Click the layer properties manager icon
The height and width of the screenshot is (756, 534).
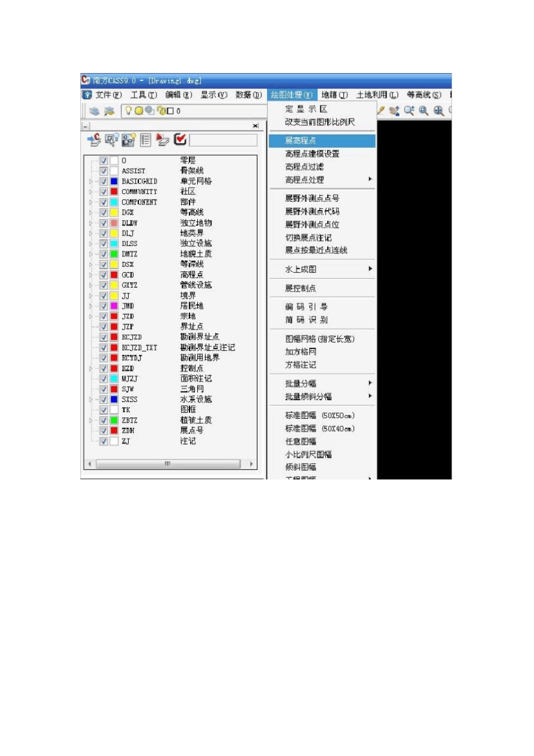[94, 111]
